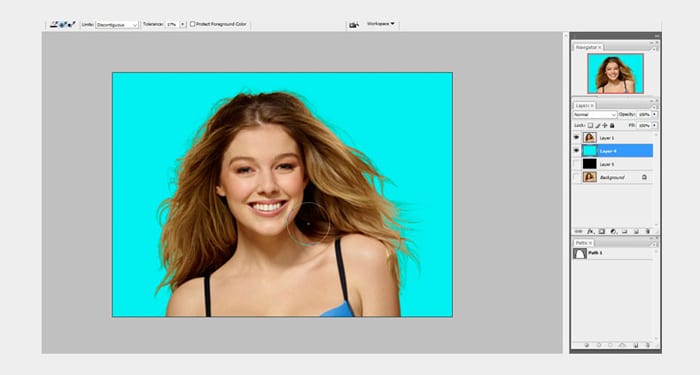Show the Background layer via its visibility box
The image size is (700, 375).
pos(576,177)
